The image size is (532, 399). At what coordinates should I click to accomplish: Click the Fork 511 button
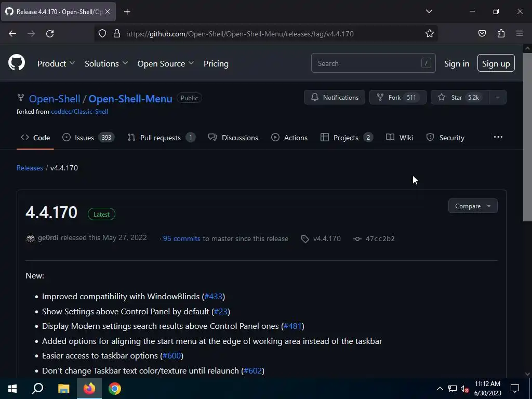[397, 97]
